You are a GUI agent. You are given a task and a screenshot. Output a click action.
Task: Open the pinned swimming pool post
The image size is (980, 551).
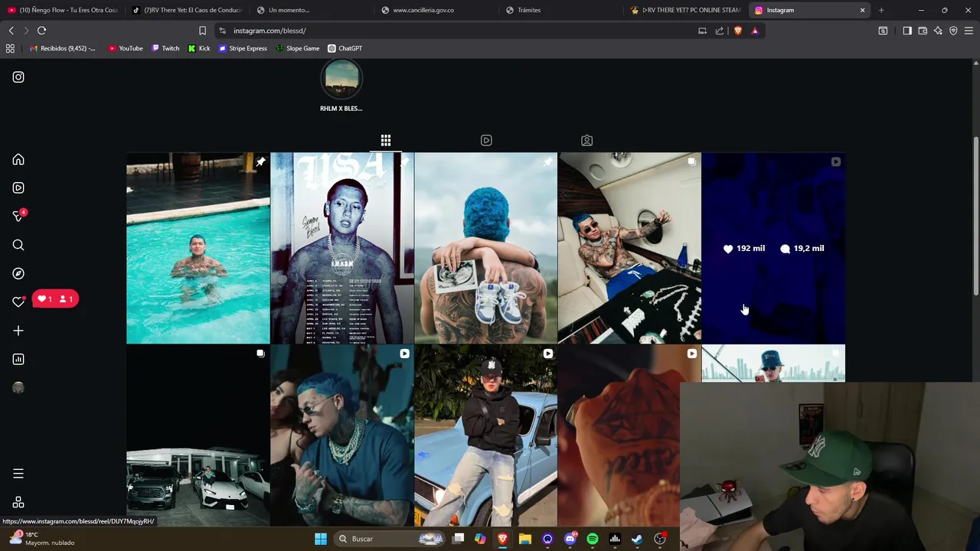(198, 248)
